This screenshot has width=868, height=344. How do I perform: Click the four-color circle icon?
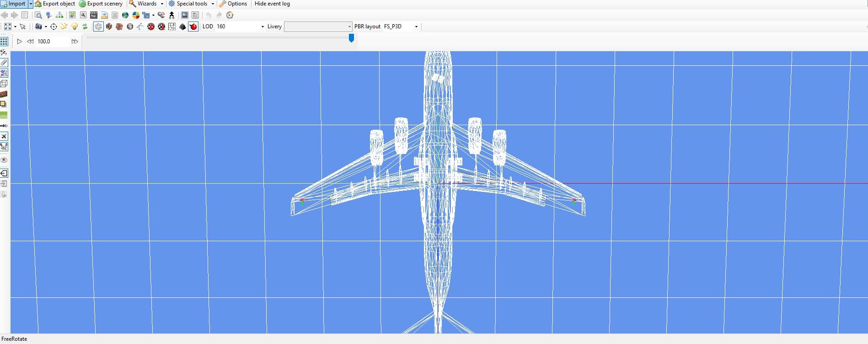coord(136,15)
